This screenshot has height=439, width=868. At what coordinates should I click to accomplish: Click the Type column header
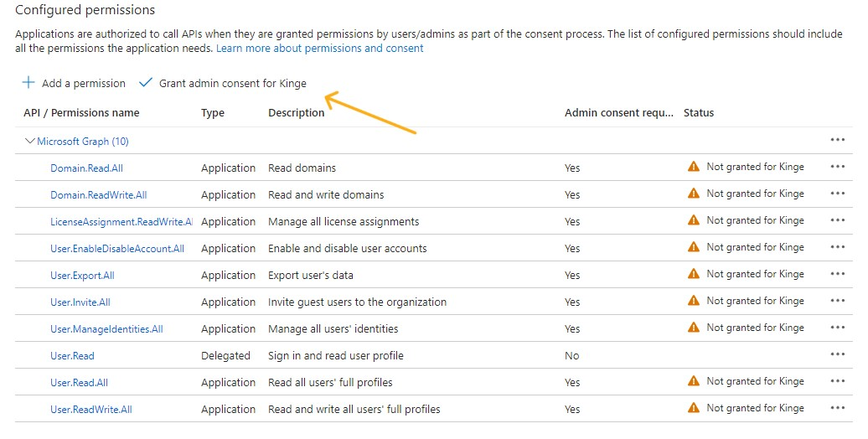(213, 113)
